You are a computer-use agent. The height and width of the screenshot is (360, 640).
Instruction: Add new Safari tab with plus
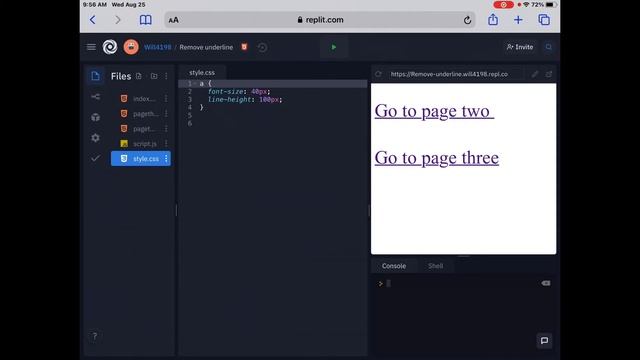pyautogui.click(x=518, y=20)
